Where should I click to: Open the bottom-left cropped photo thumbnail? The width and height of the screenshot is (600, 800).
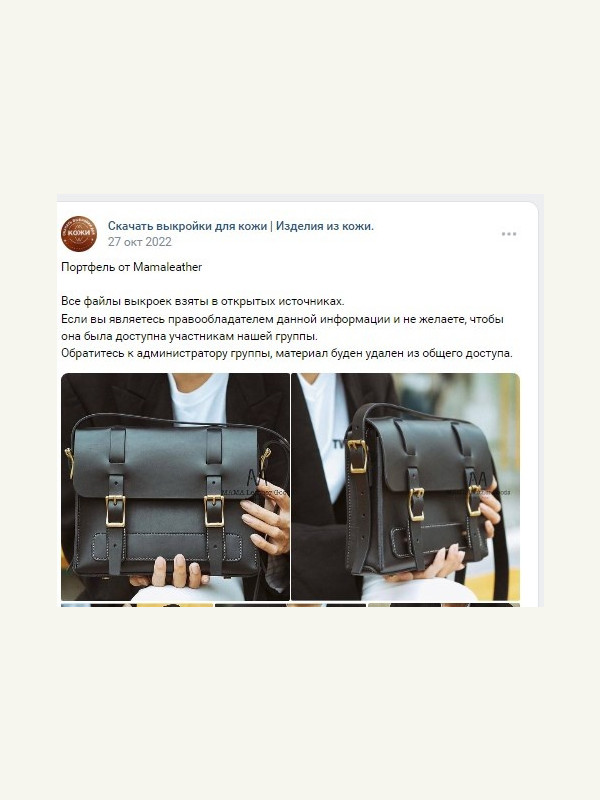pos(137,605)
